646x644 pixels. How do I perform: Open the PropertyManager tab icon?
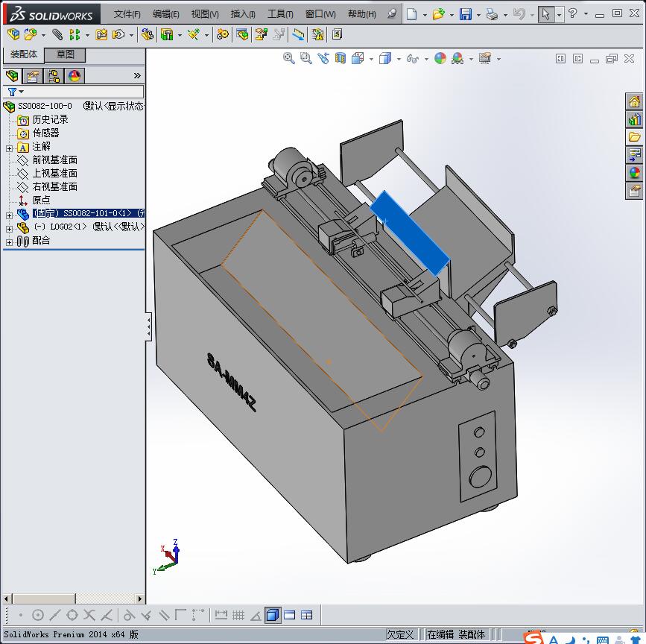33,76
